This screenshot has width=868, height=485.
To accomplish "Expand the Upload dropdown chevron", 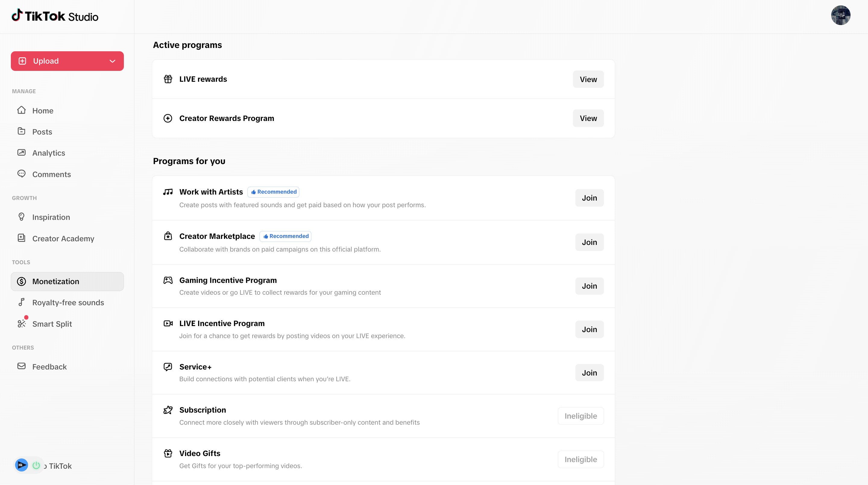I will coord(112,61).
